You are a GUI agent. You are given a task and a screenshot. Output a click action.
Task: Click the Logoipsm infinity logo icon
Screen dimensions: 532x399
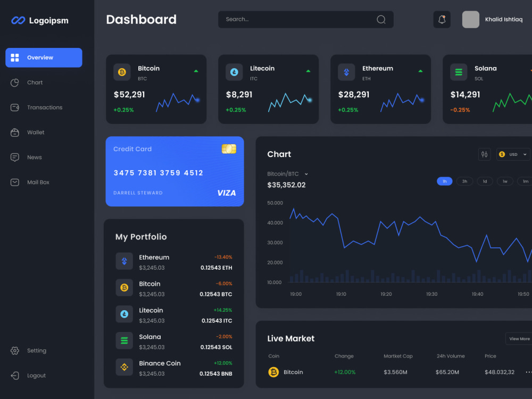tap(18, 20)
